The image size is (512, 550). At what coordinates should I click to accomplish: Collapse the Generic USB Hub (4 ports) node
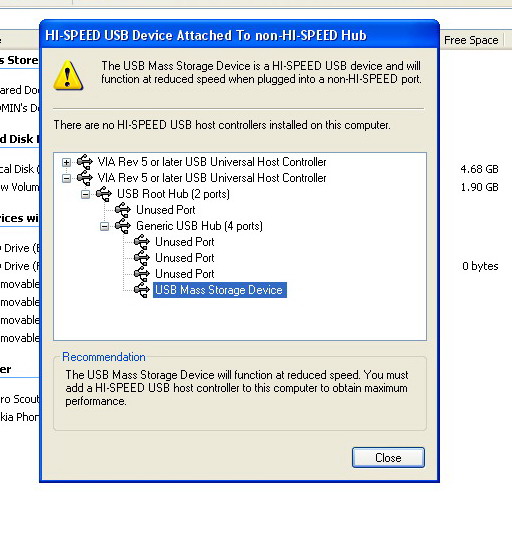pyautogui.click(x=104, y=227)
